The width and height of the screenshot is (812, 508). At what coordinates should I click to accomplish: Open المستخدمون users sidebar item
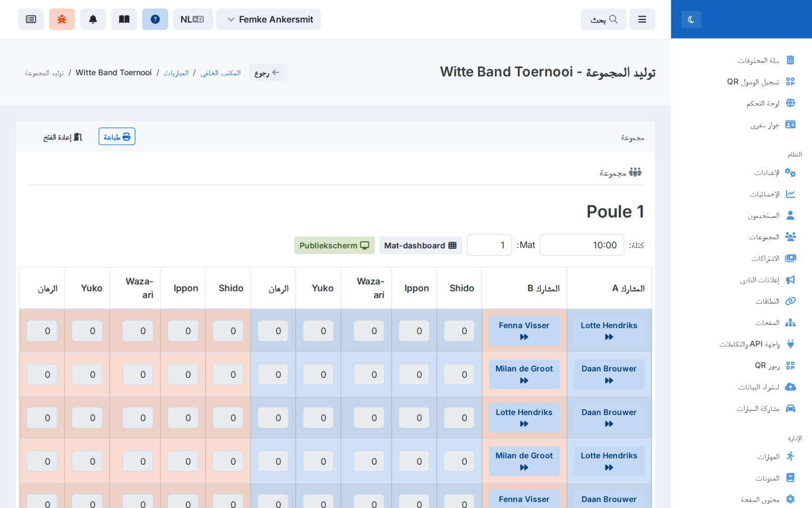point(771,215)
